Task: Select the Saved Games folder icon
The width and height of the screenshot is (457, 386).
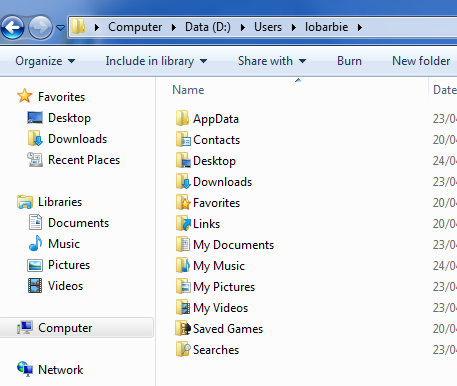Action: (183, 328)
